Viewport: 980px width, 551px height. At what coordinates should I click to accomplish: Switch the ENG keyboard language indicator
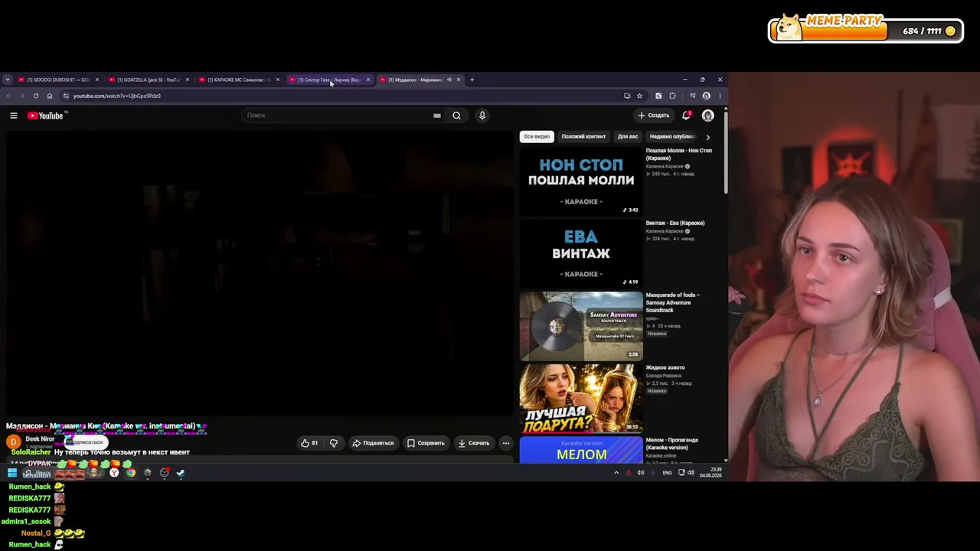pyautogui.click(x=667, y=473)
